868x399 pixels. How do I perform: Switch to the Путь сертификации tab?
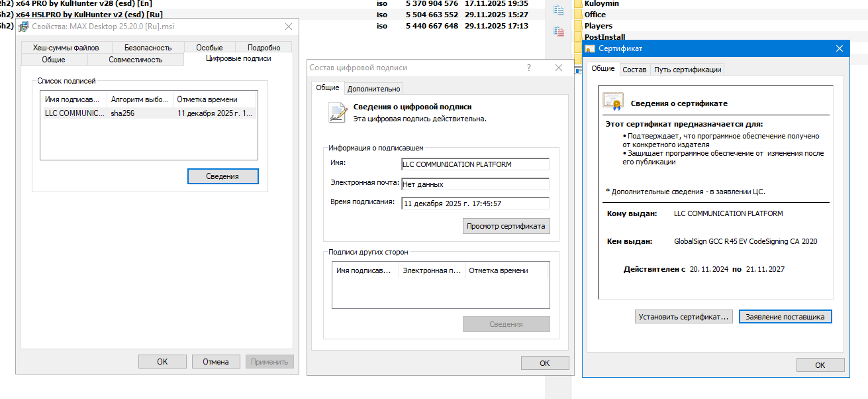click(x=687, y=70)
